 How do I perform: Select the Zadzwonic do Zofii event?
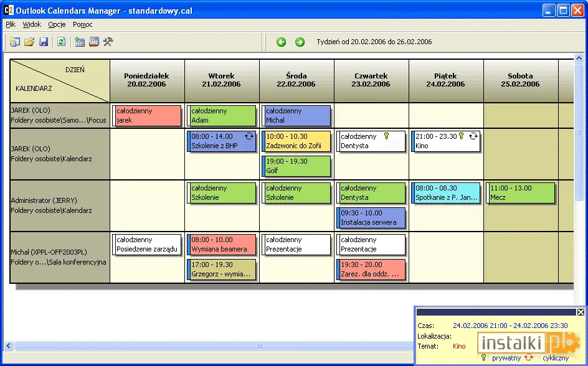pyautogui.click(x=296, y=141)
